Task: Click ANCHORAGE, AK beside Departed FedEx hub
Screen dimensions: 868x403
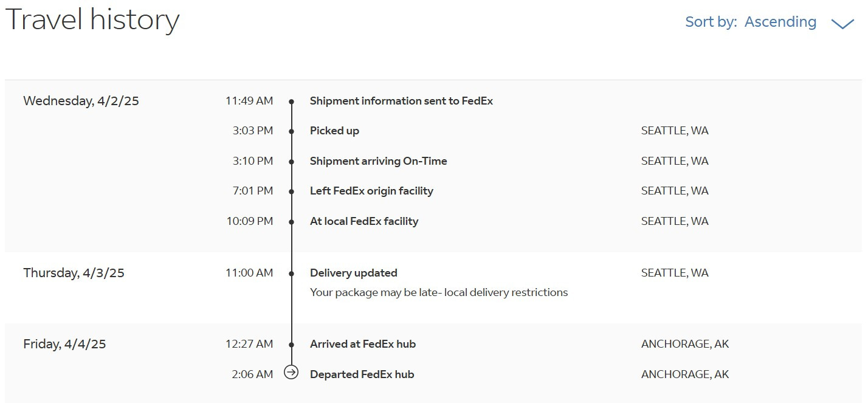Action: 685,374
